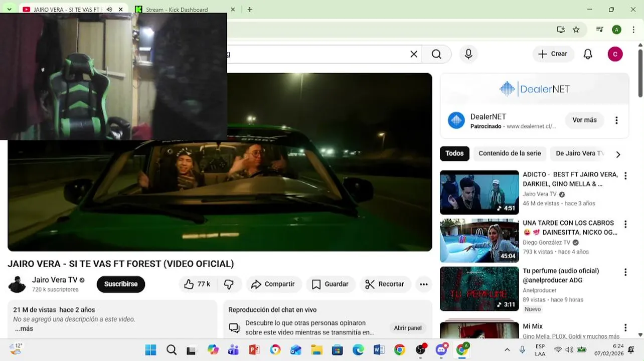Save the video with Guardar
The width and height of the screenshot is (644, 361).
pyautogui.click(x=330, y=284)
